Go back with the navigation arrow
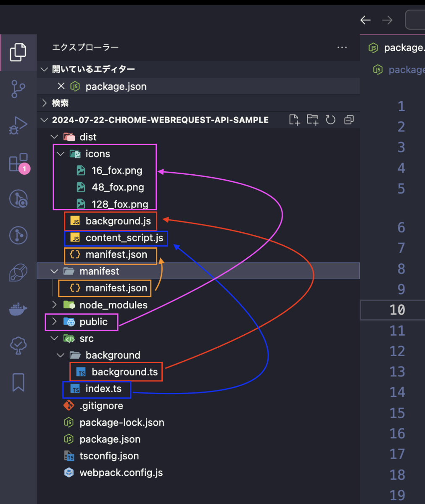 click(365, 20)
